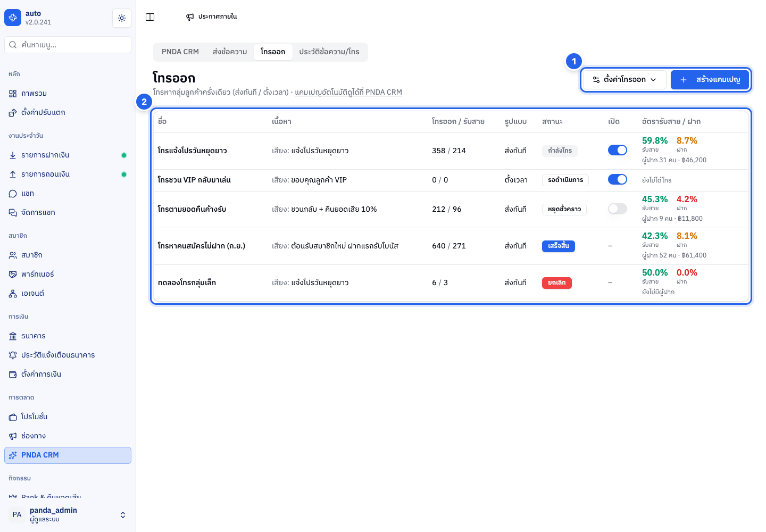Viewport: 766px width, 532px height.
Task: Select ทดลองโทรกลุ่มเล็ก campaign name
Action: coord(187,283)
